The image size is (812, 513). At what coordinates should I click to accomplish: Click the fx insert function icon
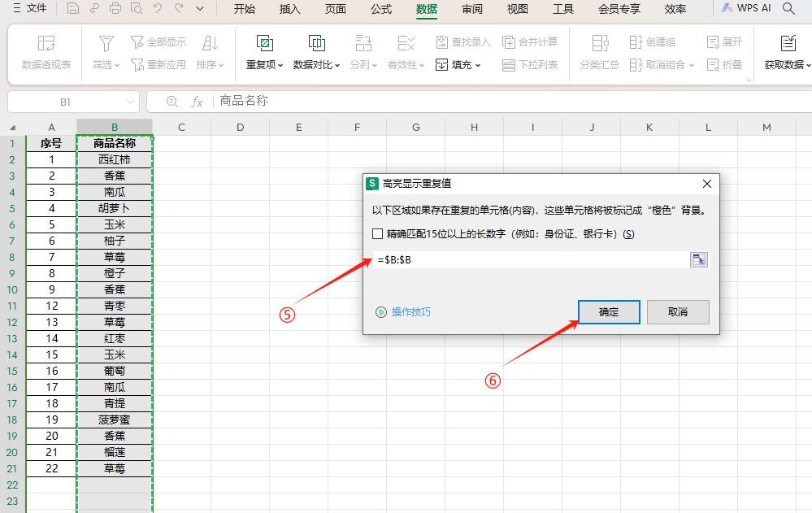pos(197,102)
